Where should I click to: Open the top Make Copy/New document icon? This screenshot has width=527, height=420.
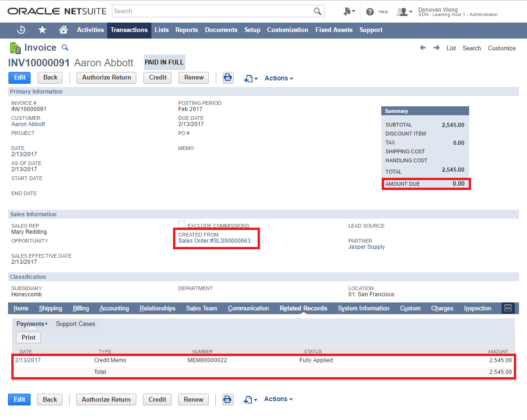point(251,79)
